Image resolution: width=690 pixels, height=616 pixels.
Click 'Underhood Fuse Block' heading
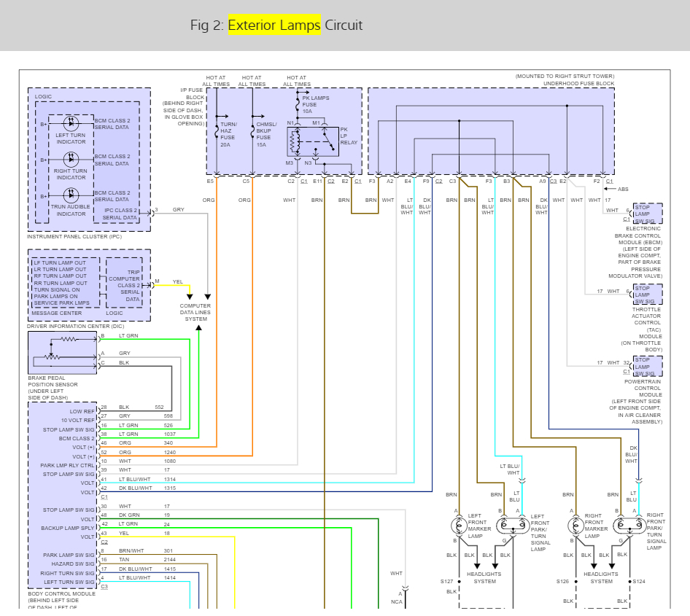578,84
